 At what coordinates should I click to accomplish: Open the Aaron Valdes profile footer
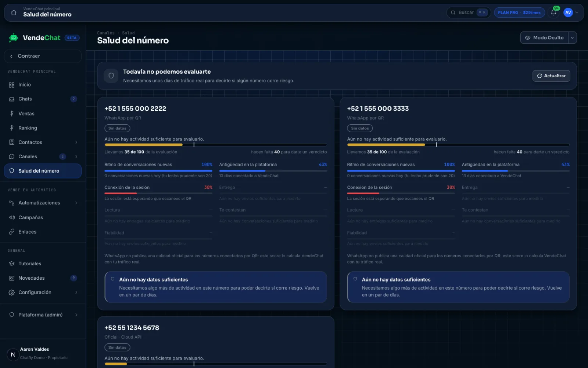pyautogui.click(x=43, y=354)
